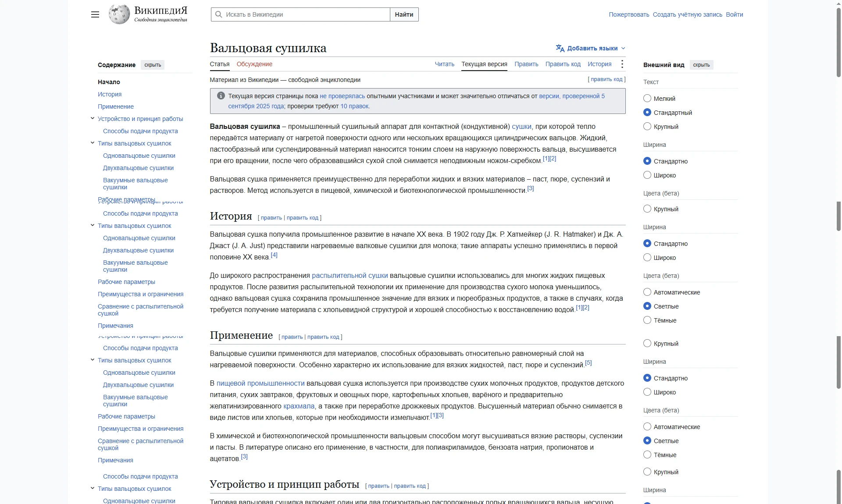This screenshot has height=504, width=842.
Task: Open the three-dot more actions menu
Action: [622, 64]
